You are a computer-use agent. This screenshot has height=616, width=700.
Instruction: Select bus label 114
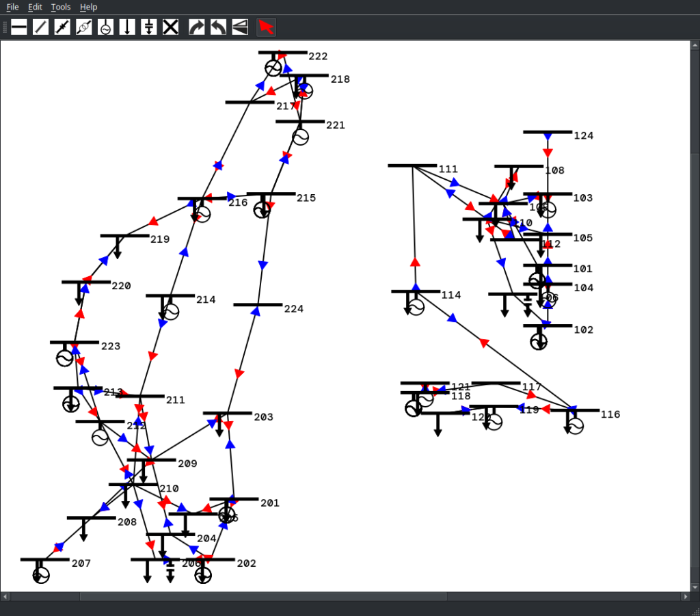[451, 295]
